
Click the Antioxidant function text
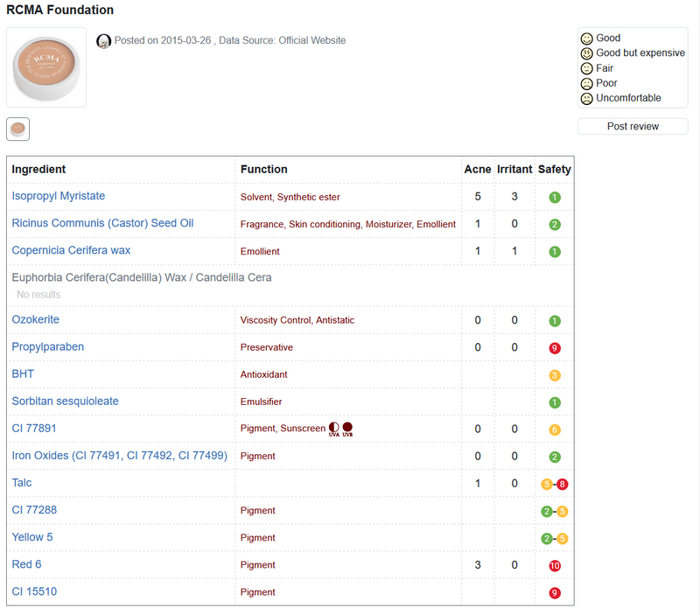(264, 375)
